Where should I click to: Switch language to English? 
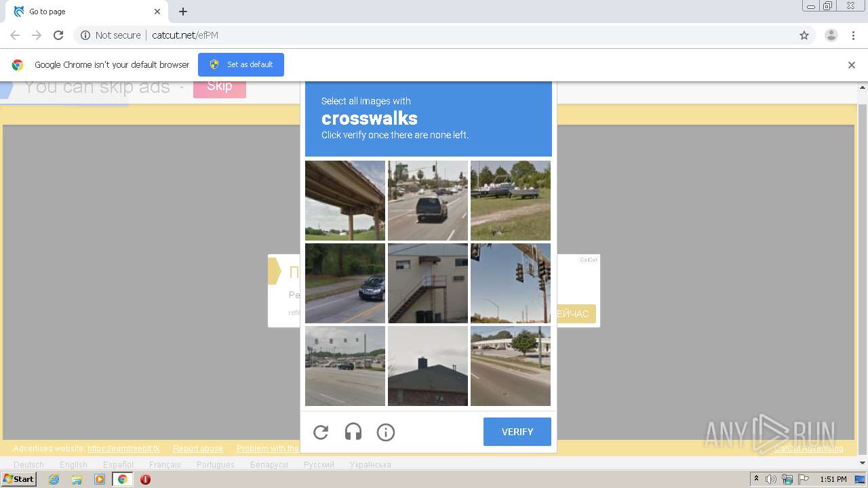point(73,465)
